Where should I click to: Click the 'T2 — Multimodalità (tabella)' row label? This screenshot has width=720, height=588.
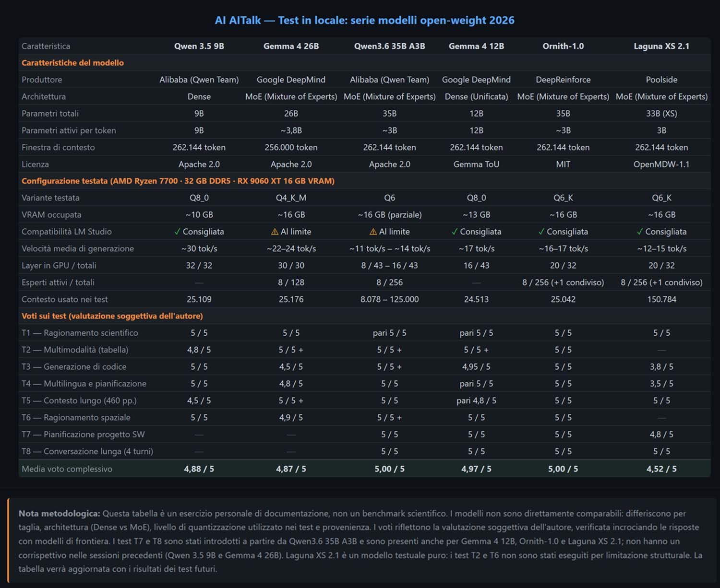coord(75,350)
